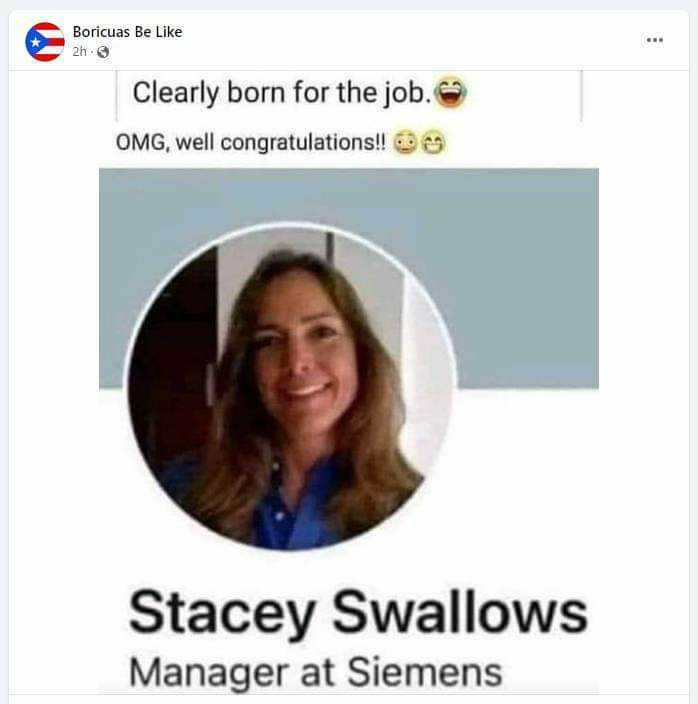Select the Swallows surname text
The height and width of the screenshot is (704, 698).
[x=460, y=612]
